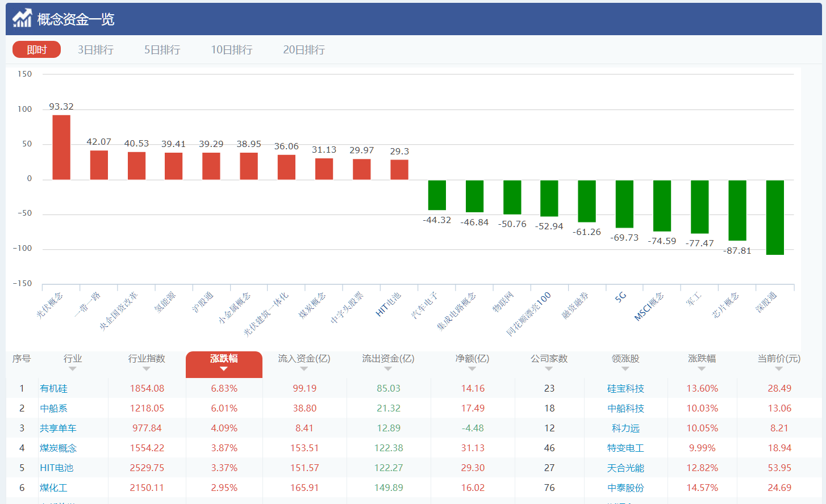Click the chart logo icon beside 概念资金一览
This screenshot has width=826, height=504.
22,18
